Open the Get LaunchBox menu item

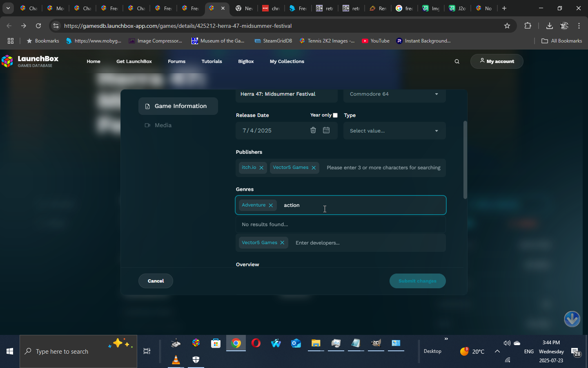click(134, 61)
